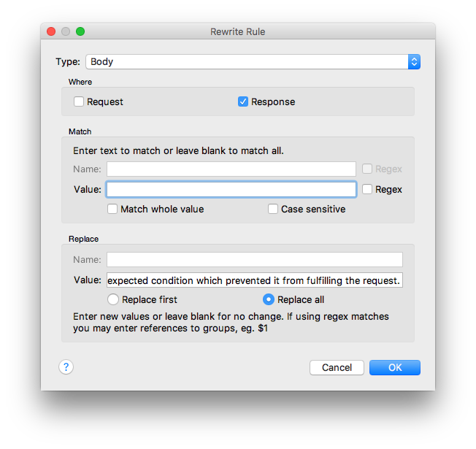Enable Regex for the Match Value

pos(367,189)
